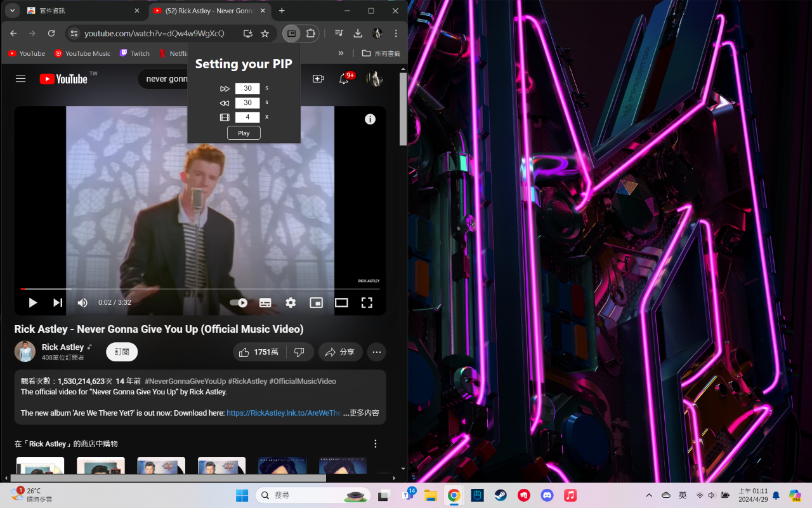Go back to the previous page
The width and height of the screenshot is (812, 508).
pyautogui.click(x=13, y=34)
